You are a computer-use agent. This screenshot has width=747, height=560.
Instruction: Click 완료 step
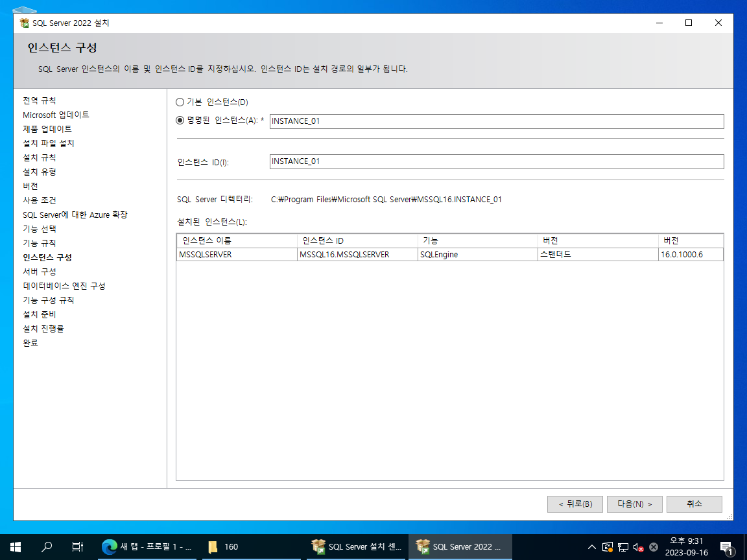pos(30,343)
